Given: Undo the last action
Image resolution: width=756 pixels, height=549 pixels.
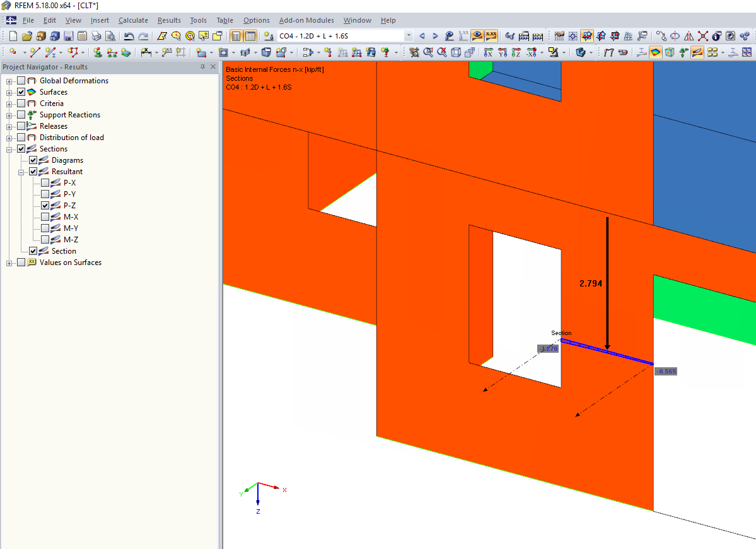Looking at the screenshot, I should click(129, 36).
